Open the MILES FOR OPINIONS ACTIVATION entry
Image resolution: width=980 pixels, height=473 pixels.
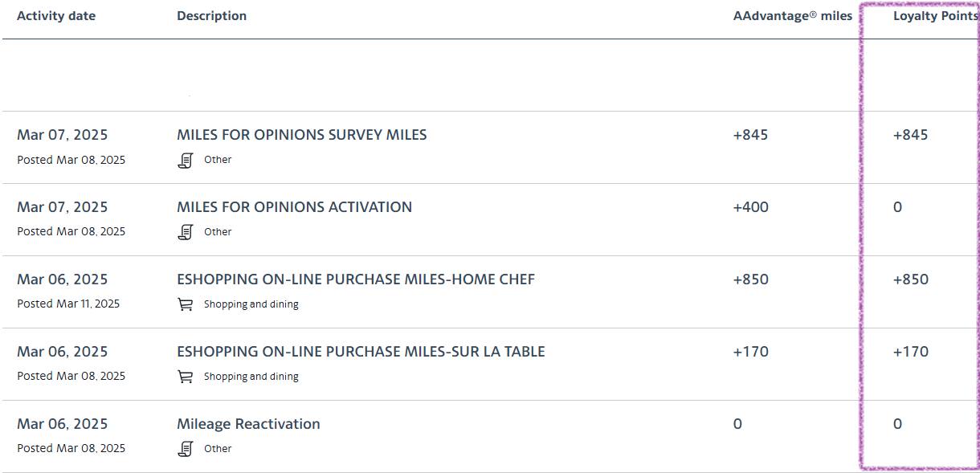click(294, 207)
